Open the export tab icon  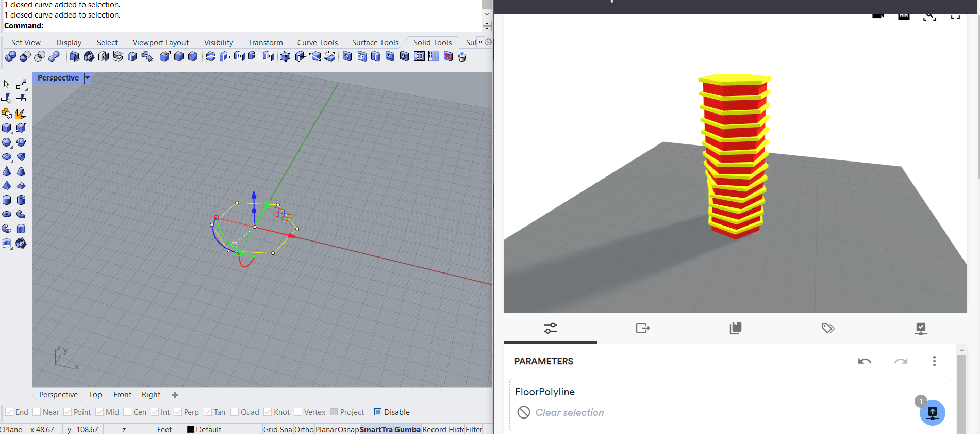(643, 328)
